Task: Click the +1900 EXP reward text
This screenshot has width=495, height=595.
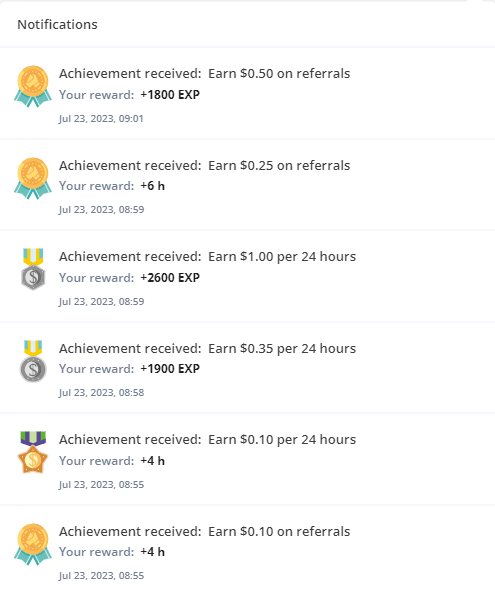Action: [170, 368]
